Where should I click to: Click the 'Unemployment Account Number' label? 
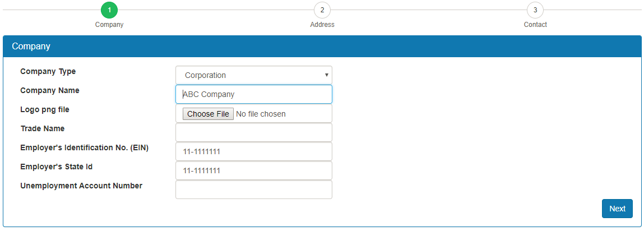tap(81, 186)
